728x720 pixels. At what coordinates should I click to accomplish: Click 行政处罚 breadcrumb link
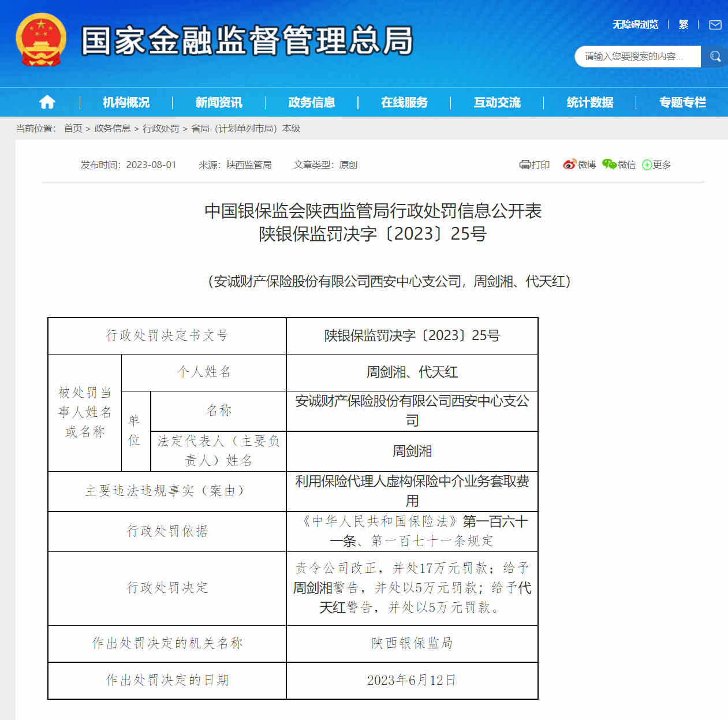click(160, 128)
